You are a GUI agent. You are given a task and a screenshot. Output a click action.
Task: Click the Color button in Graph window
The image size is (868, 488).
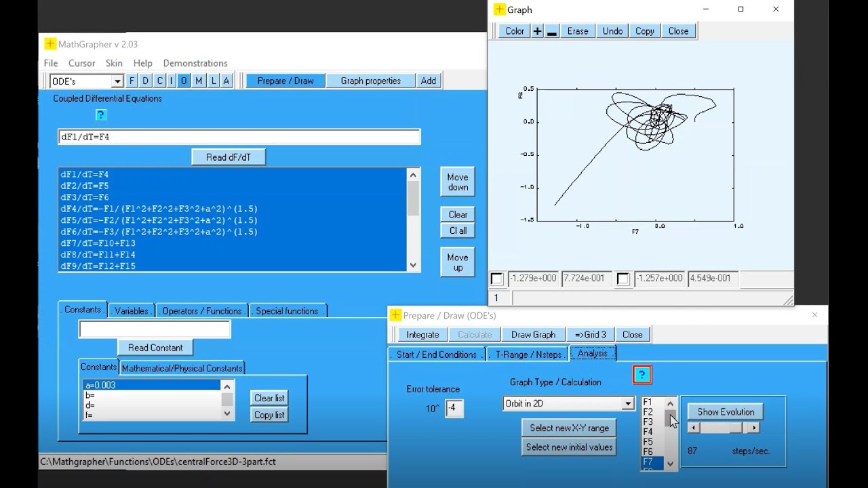tap(515, 31)
